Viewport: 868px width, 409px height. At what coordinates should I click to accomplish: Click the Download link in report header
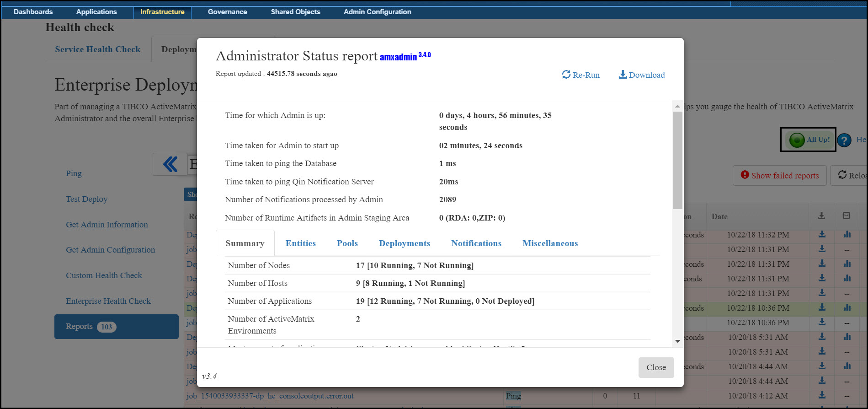click(x=642, y=75)
